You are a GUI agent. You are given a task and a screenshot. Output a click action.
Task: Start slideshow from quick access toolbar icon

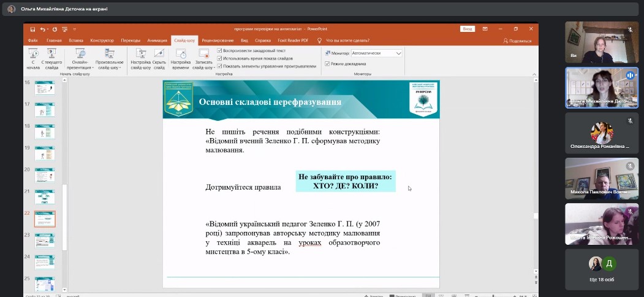pyautogui.click(x=64, y=29)
